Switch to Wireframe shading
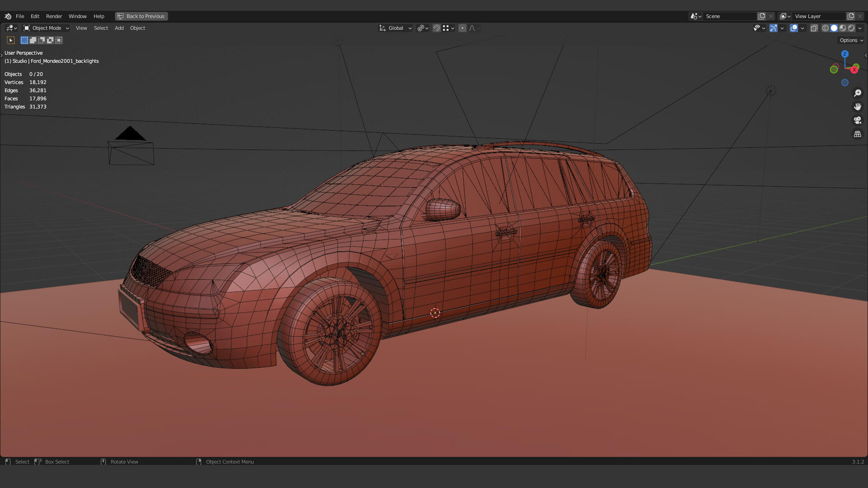 click(826, 28)
